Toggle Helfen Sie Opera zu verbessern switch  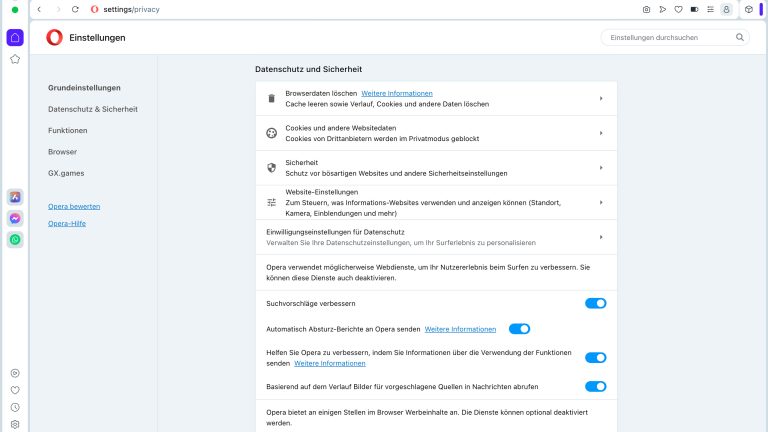(x=596, y=358)
